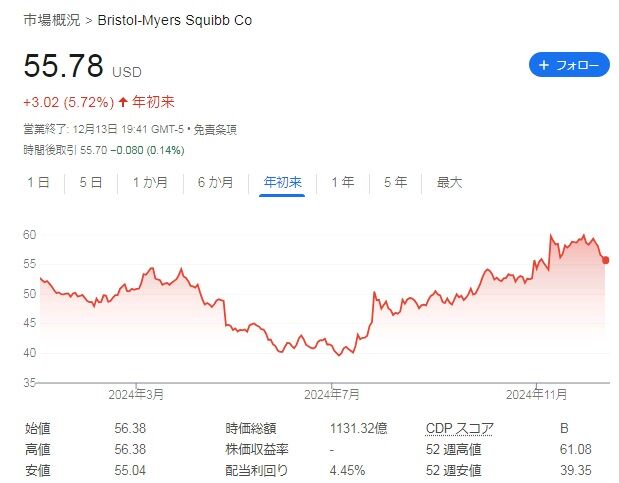The height and width of the screenshot is (483, 619).
Task: Click the red up-arrow icon
Action: click(x=123, y=102)
